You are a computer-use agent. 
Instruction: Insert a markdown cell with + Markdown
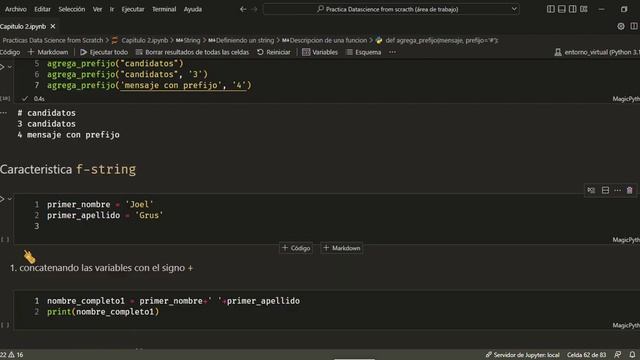(x=342, y=248)
